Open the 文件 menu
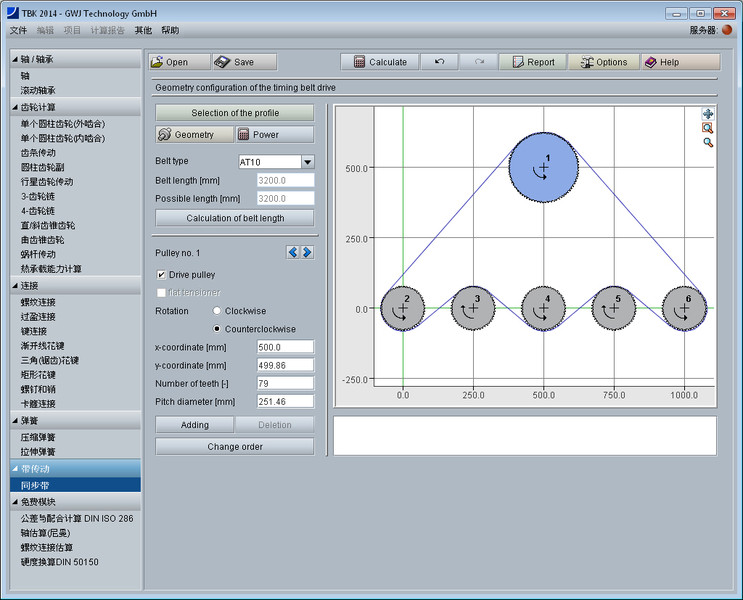The width and height of the screenshot is (743, 600). point(18,30)
